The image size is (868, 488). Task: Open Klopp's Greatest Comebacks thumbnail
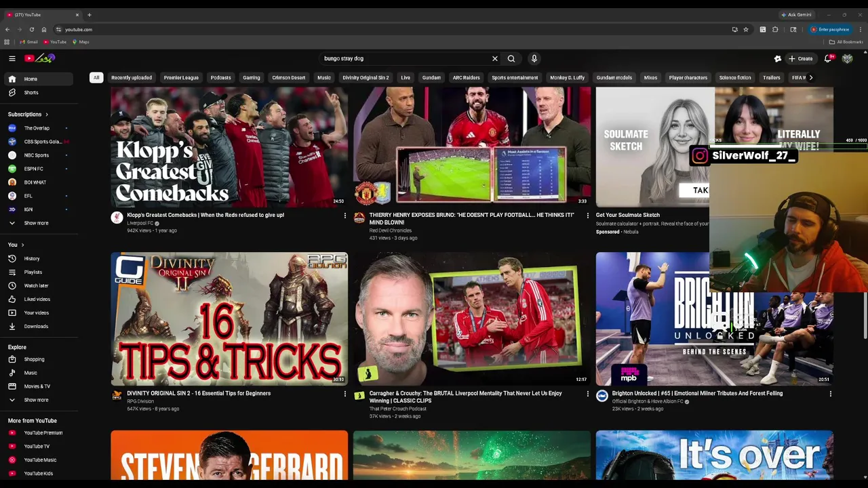pyautogui.click(x=229, y=146)
